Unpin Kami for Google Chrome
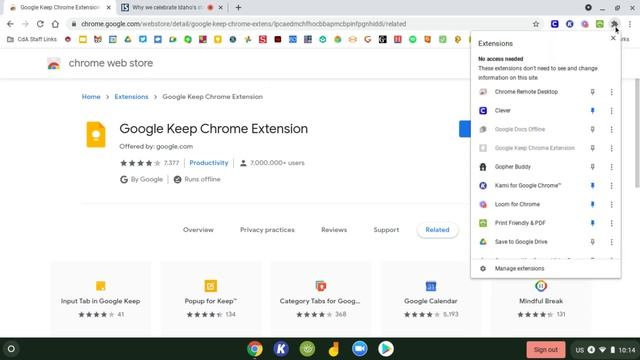 click(x=592, y=186)
